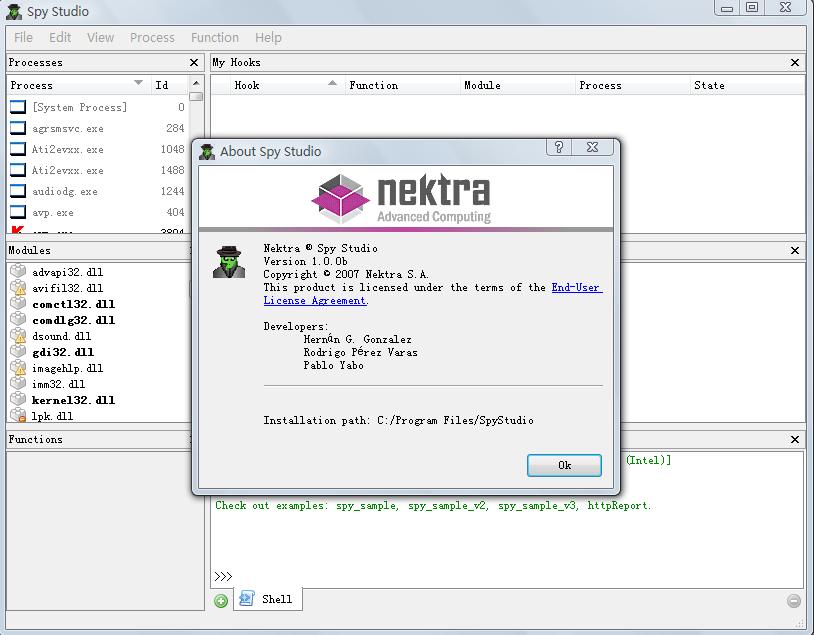Click the avp.exe process icon

18,212
